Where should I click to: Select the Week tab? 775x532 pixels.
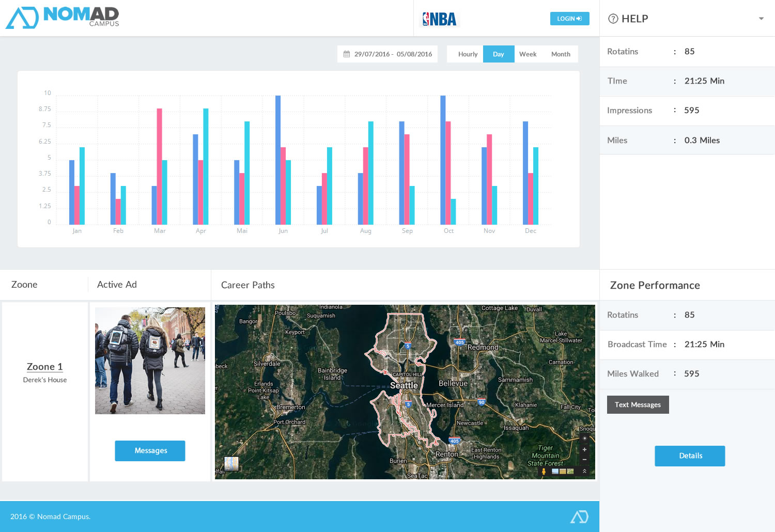528,54
